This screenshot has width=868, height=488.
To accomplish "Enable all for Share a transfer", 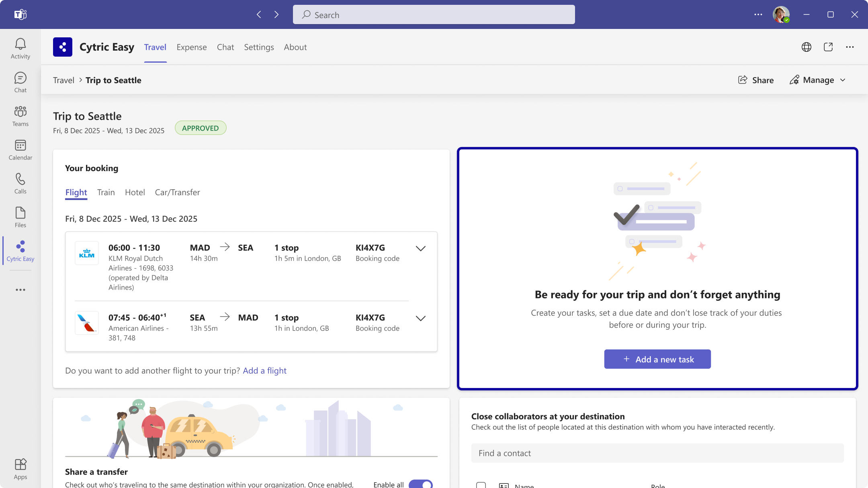I will [420, 484].
